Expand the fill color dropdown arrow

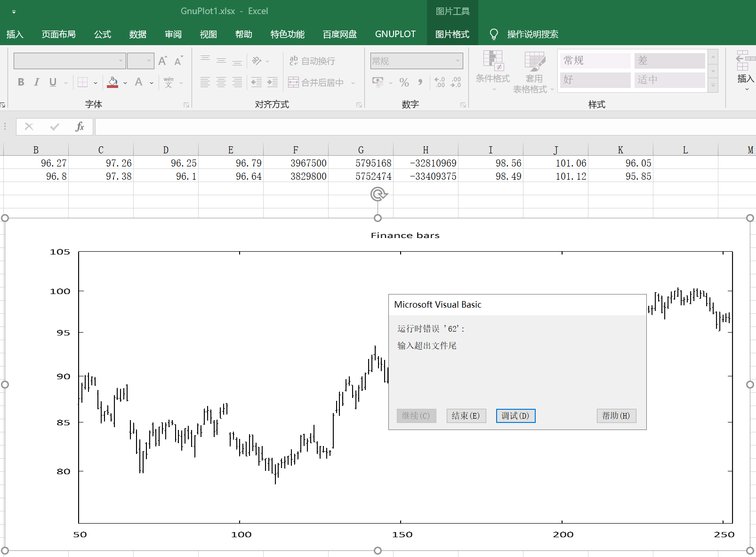pos(125,82)
